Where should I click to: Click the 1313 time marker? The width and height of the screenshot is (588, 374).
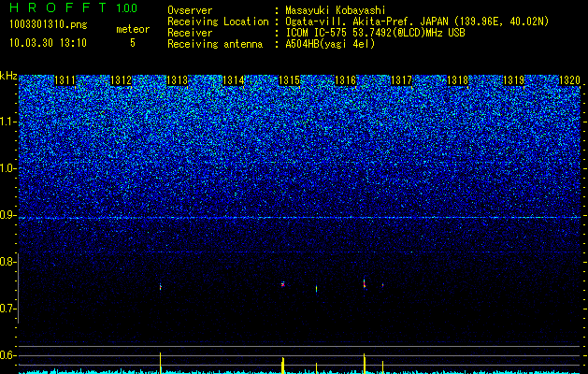tap(177, 80)
